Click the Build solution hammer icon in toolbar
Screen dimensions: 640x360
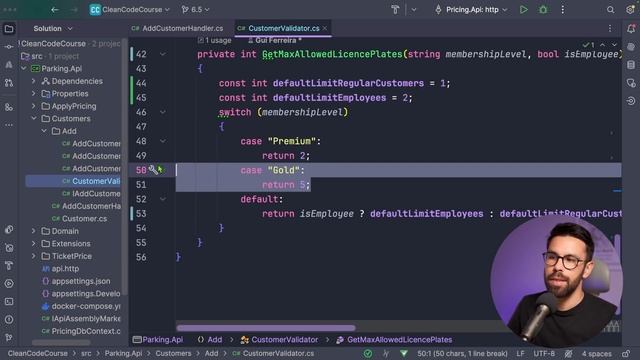point(395,9)
